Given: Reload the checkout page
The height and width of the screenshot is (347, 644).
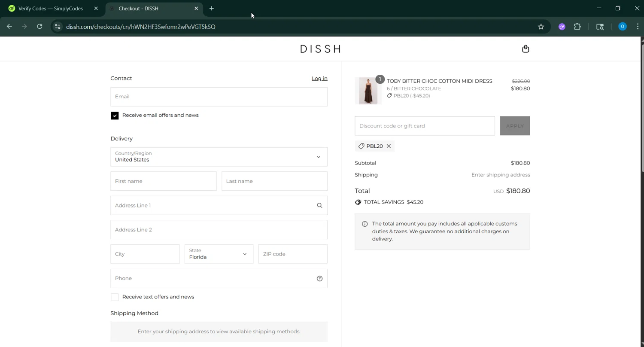Looking at the screenshot, I should point(39,27).
